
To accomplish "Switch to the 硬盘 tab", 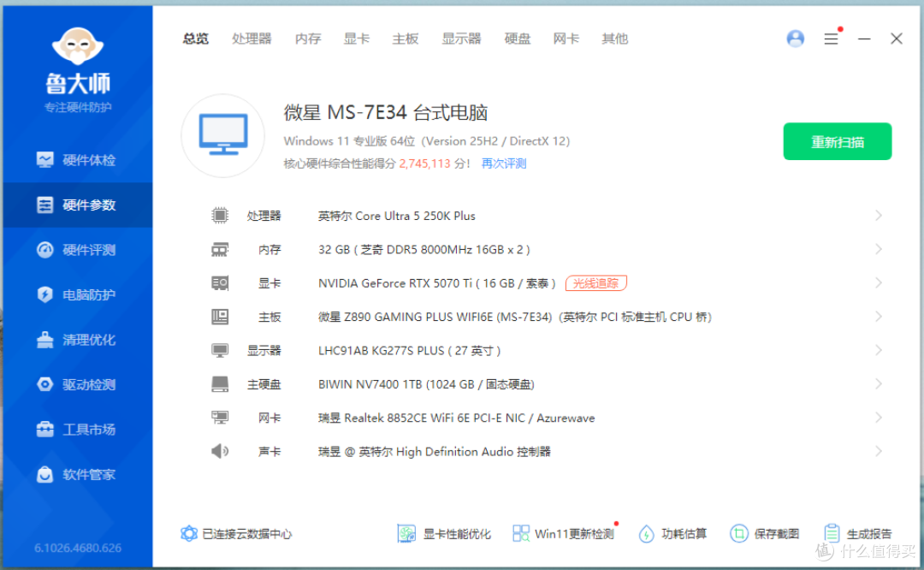I will [518, 39].
